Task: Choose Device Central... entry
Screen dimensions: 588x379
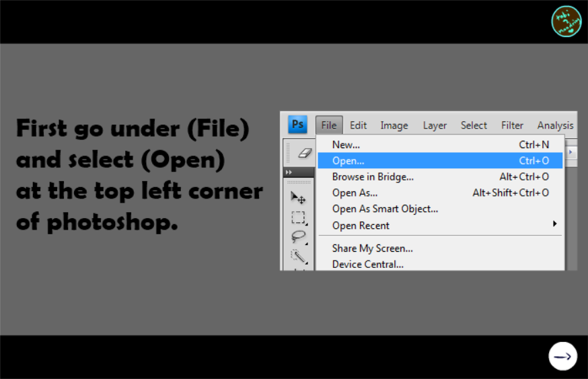Action: point(440,264)
